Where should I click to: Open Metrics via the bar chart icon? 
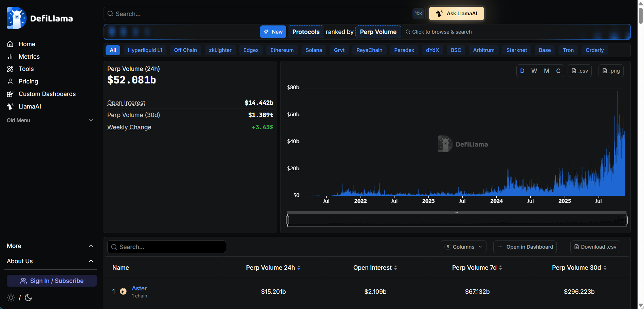coord(10,57)
